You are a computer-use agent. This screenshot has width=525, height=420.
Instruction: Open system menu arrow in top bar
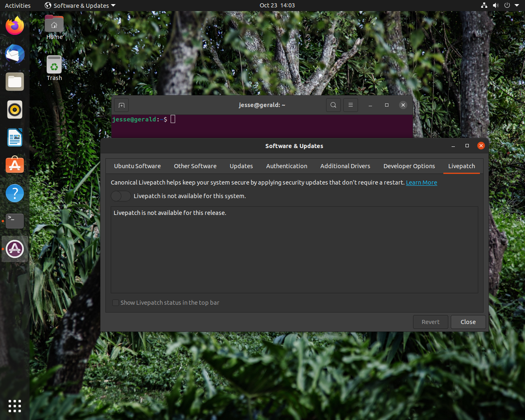517,5
